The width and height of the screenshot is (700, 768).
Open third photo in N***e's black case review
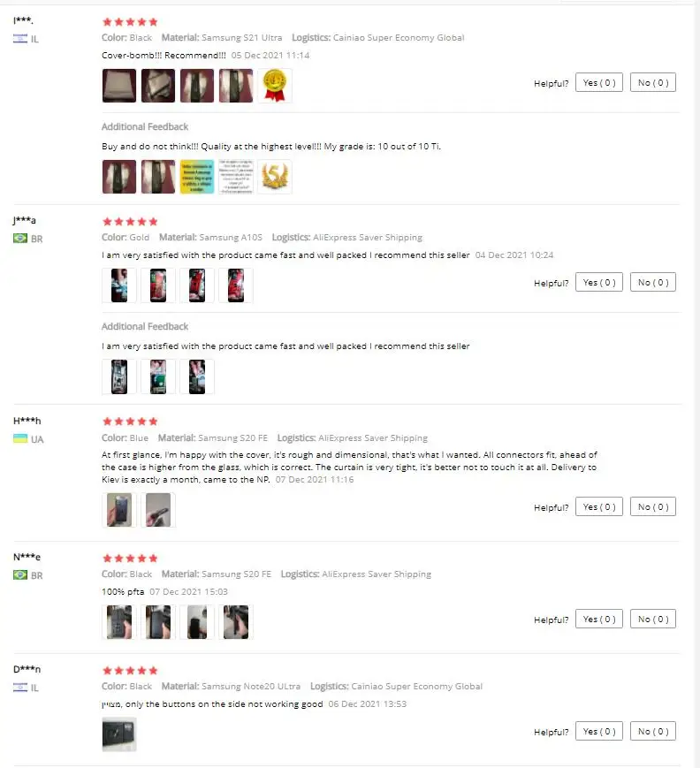coord(197,622)
